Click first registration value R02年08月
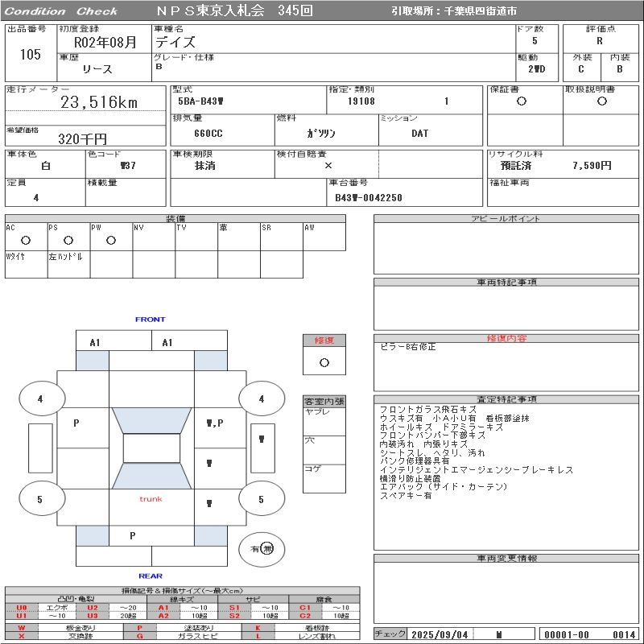Image resolution: width=644 pixels, height=644 pixels. tap(105, 42)
